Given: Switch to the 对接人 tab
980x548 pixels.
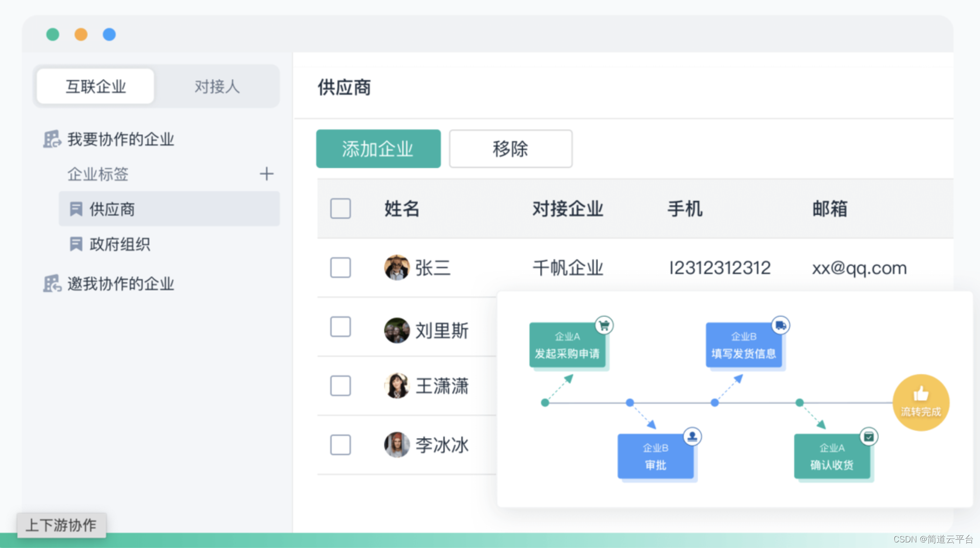Looking at the screenshot, I should click(217, 87).
